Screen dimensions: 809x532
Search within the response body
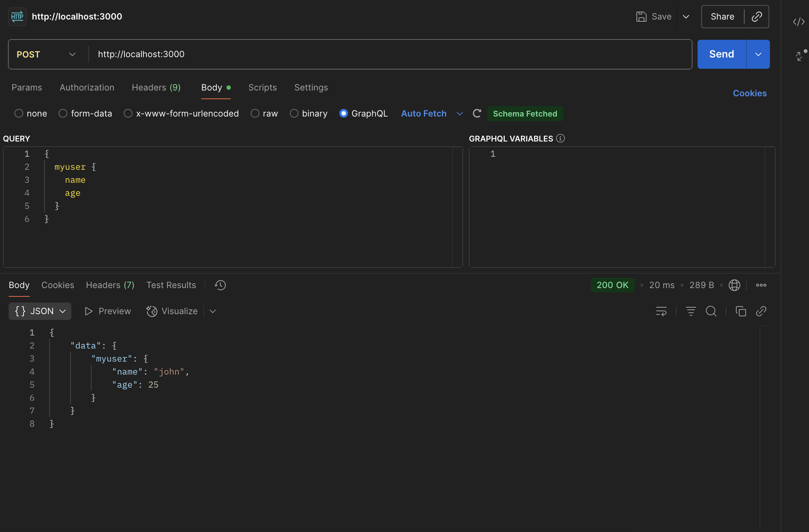click(711, 311)
